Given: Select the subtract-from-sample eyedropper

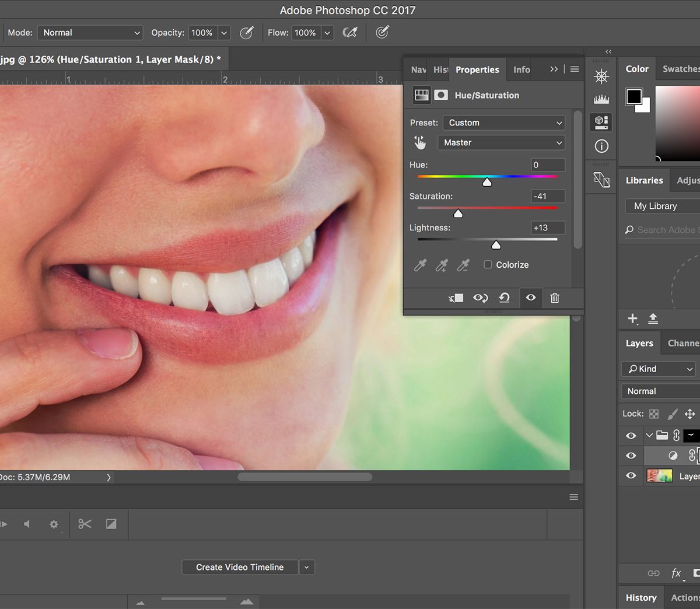Looking at the screenshot, I should 463,265.
